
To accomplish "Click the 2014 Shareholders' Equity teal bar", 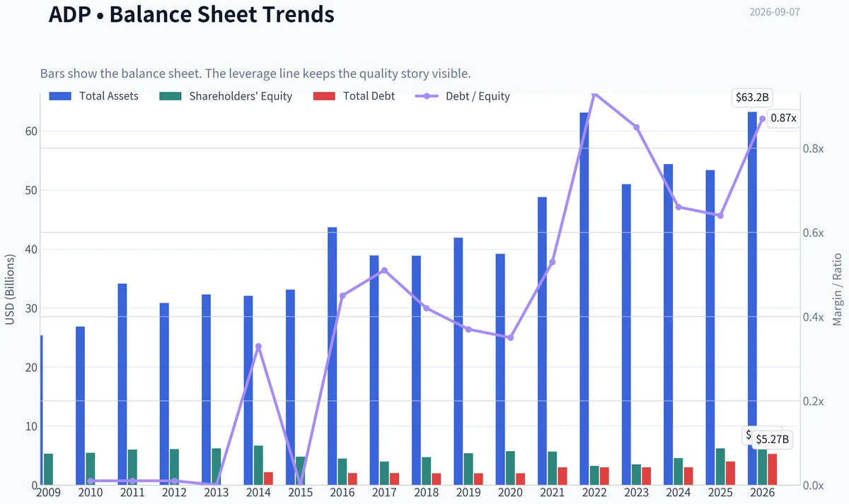I will pos(258,465).
